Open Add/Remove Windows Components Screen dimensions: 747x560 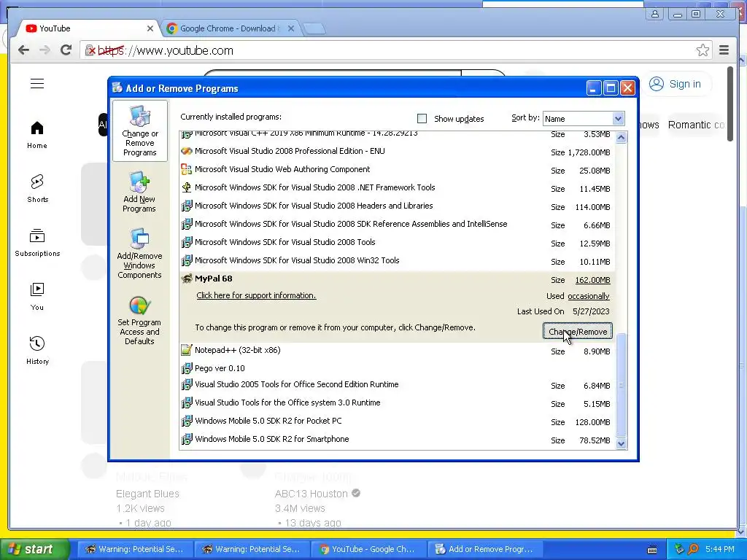point(139,253)
